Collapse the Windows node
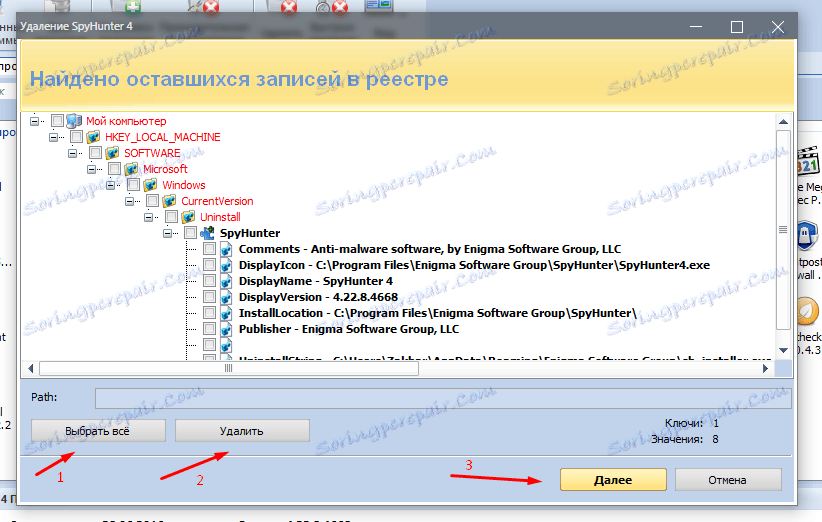This screenshot has height=522, width=822. pos(111,185)
